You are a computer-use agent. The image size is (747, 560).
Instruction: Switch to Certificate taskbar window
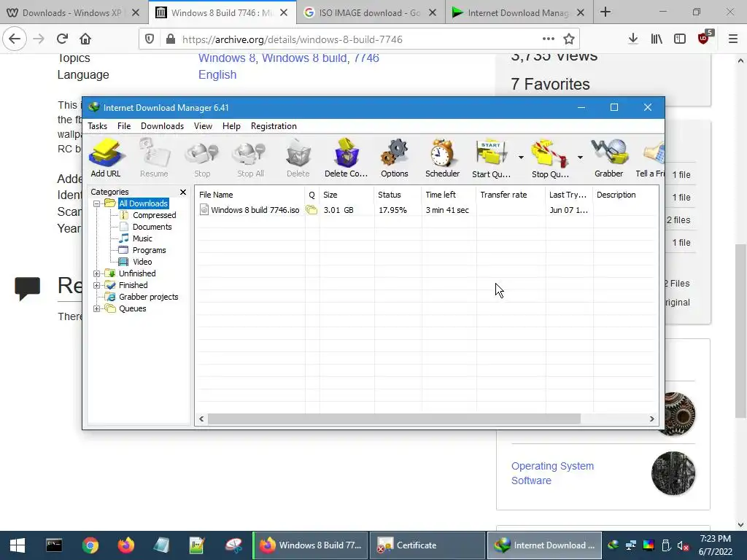pos(427,545)
